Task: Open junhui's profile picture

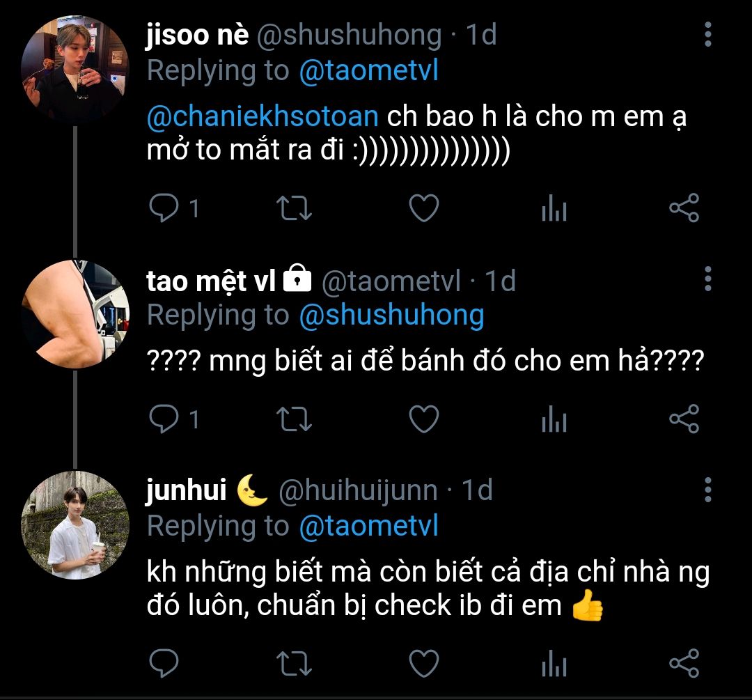Action: (x=75, y=524)
